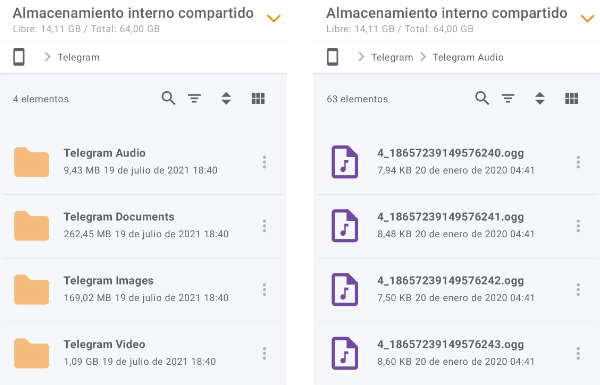
Task: Tap the Telegram Images folder icon
Action: (x=31, y=290)
